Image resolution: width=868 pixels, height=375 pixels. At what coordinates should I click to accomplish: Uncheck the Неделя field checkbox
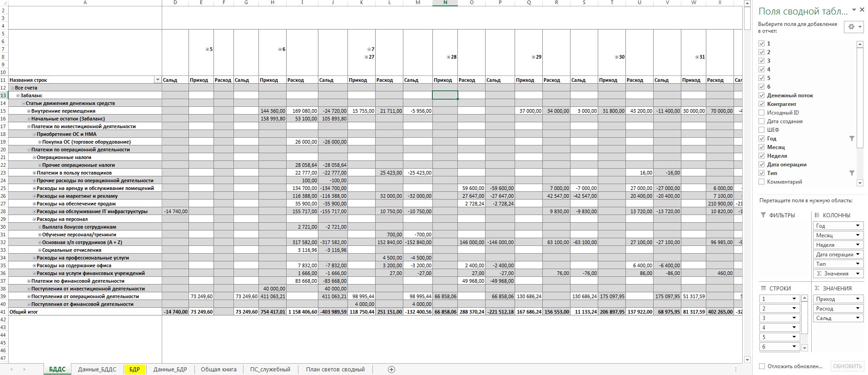[762, 156]
